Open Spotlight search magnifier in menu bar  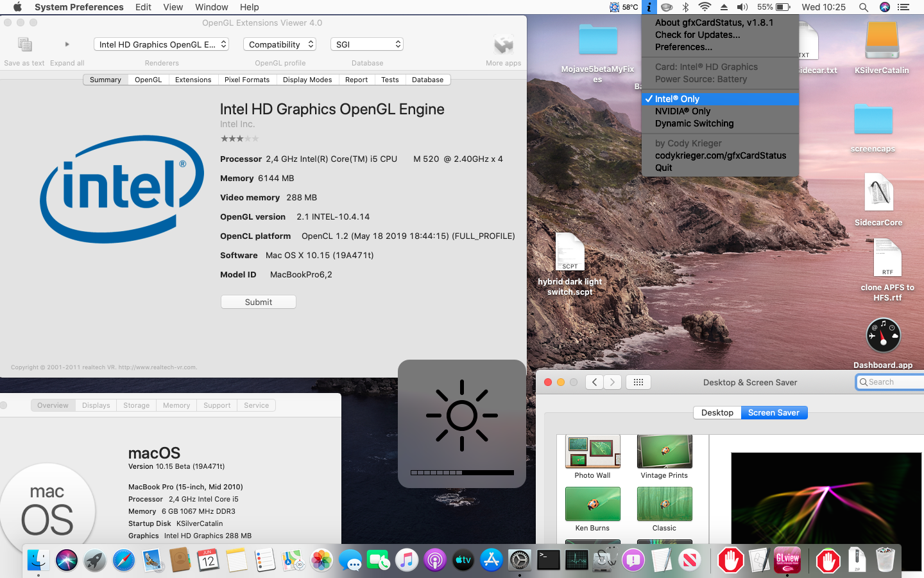coord(864,7)
